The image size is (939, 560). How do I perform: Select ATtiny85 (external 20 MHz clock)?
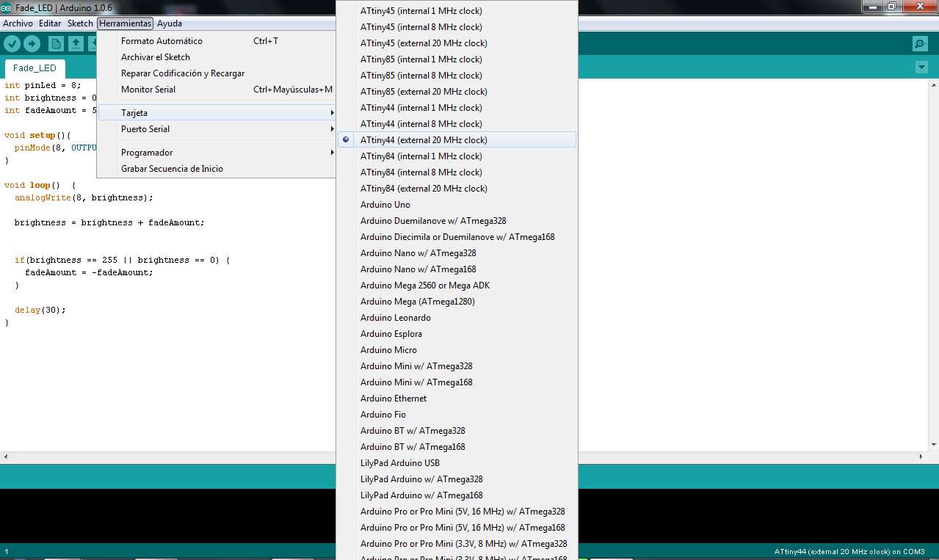click(x=457, y=92)
